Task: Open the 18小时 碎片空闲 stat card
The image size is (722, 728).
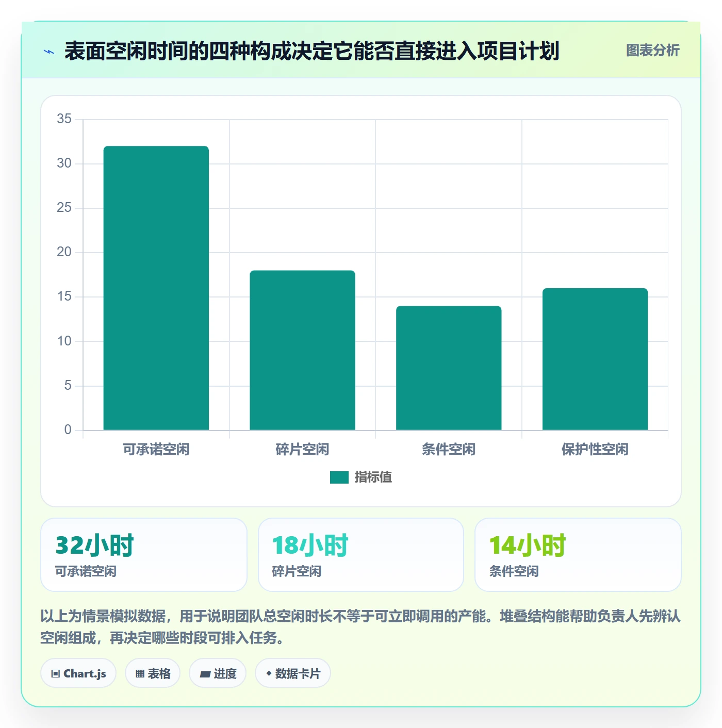Action: tap(361, 555)
